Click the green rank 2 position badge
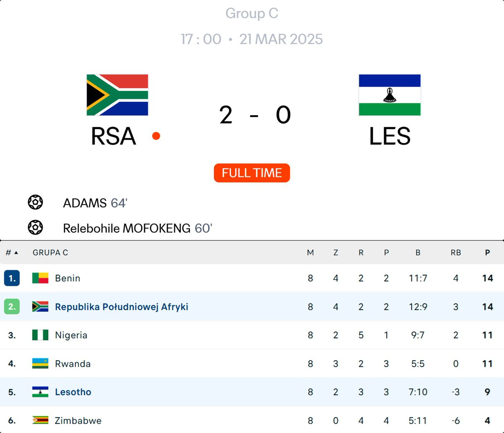This screenshot has width=504, height=433. 12,307
